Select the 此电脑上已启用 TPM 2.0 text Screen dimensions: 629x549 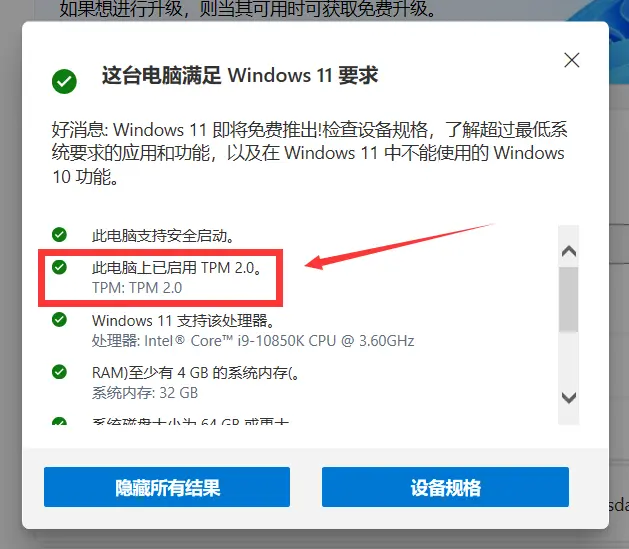[x=177, y=267]
